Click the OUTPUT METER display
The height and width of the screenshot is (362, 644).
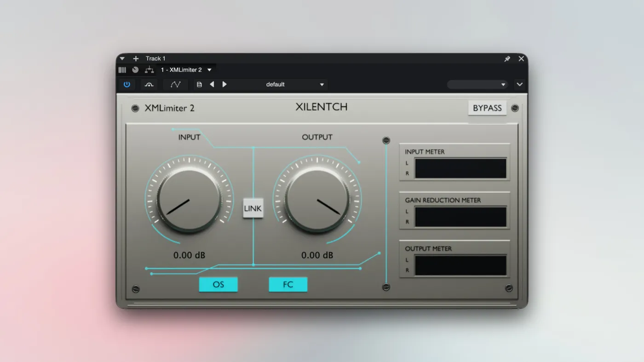pyautogui.click(x=460, y=265)
